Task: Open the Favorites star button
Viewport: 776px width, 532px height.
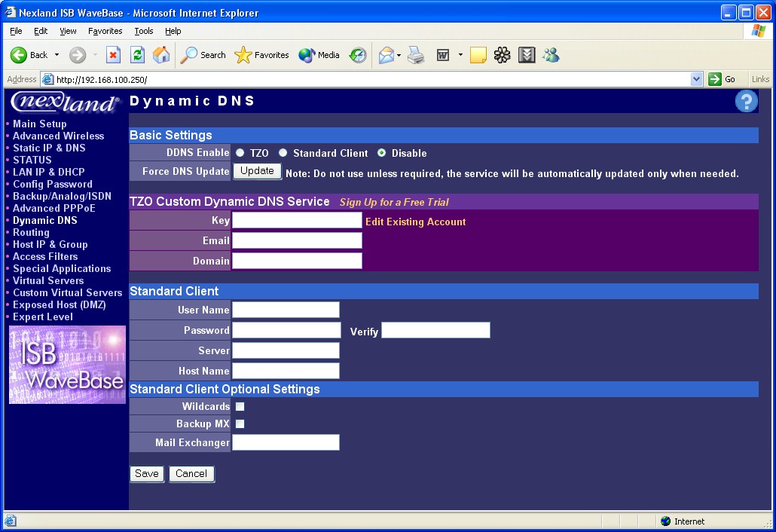Action: point(261,55)
